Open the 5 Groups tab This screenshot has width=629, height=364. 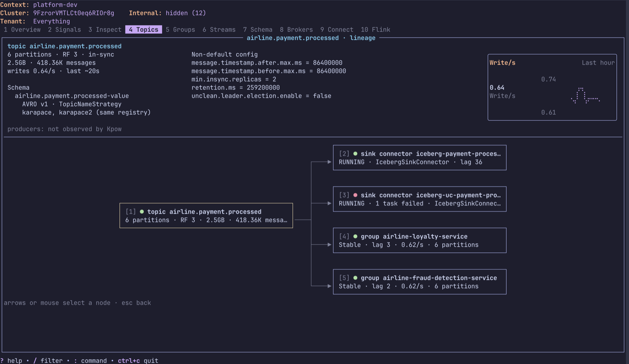click(180, 29)
